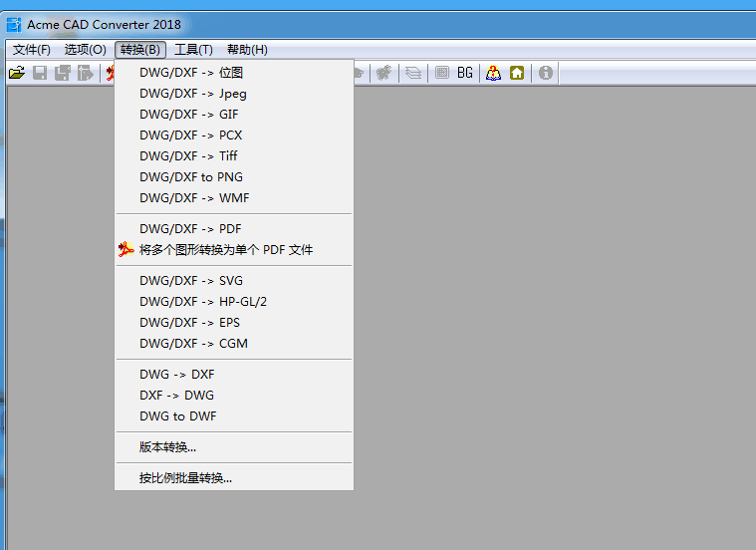Viewport: 756px width, 550px height.
Task: Click the grayed tool icon beside layers
Action: point(384,73)
